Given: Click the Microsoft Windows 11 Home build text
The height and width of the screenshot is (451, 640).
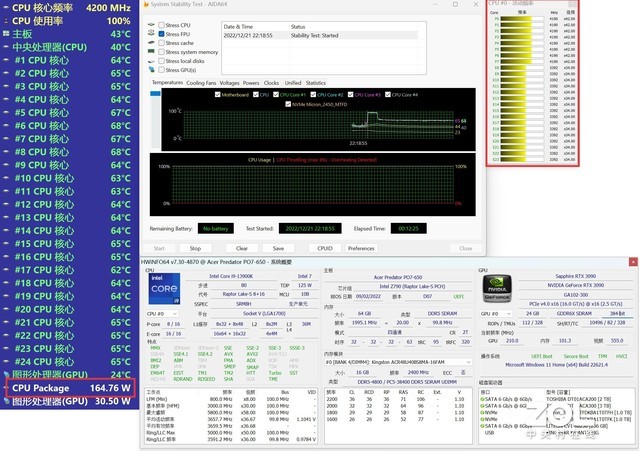Looking at the screenshot, I should [x=556, y=365].
